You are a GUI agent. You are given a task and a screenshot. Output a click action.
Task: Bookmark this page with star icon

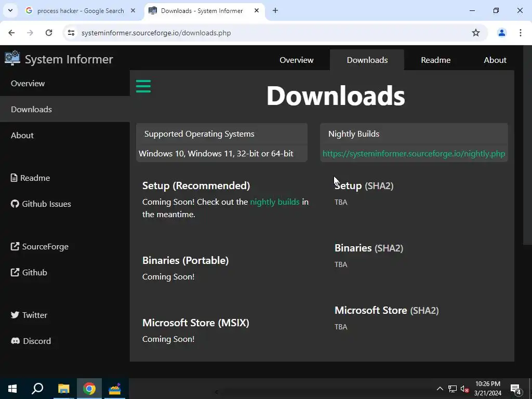(x=476, y=33)
